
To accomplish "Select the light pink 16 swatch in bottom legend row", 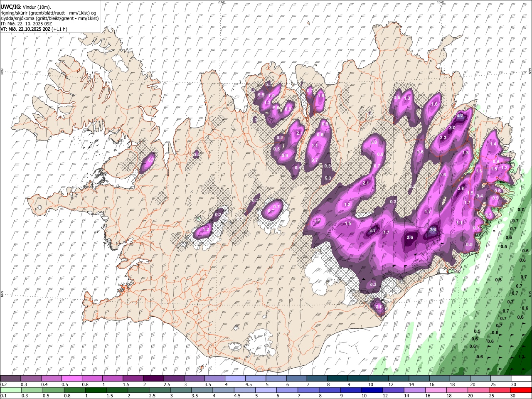I will coord(436,390).
